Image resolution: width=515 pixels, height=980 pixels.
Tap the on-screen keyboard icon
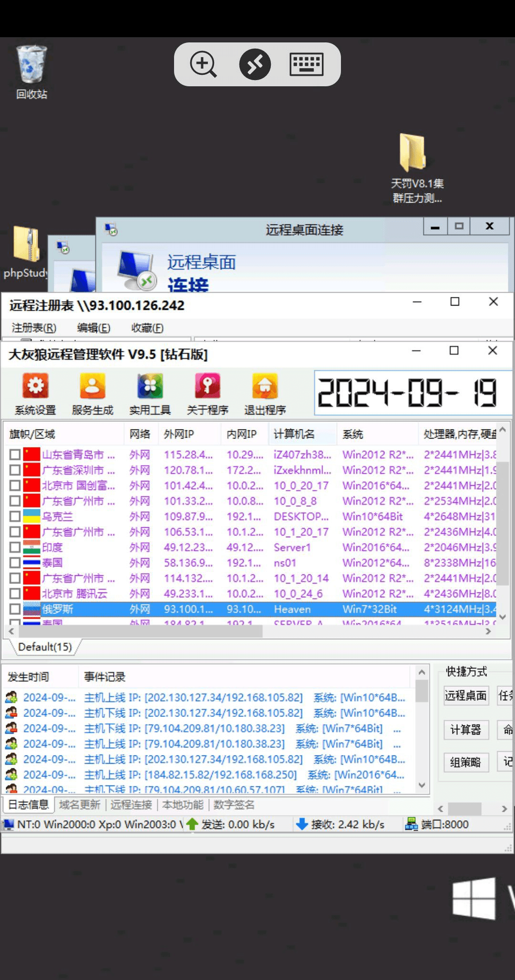pyautogui.click(x=306, y=64)
